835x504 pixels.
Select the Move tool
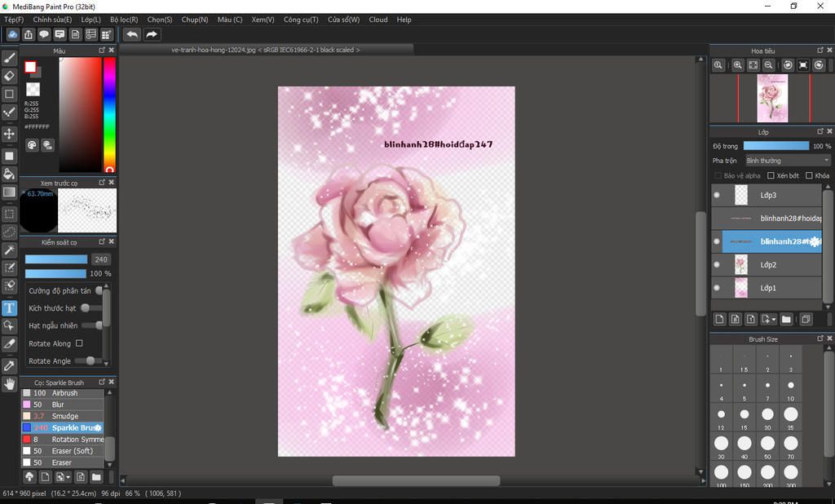(9, 133)
